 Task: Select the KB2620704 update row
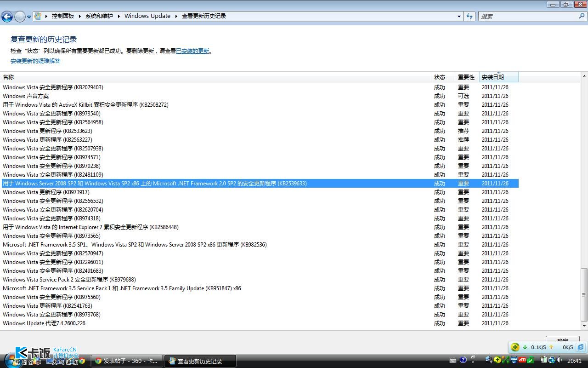(x=260, y=210)
